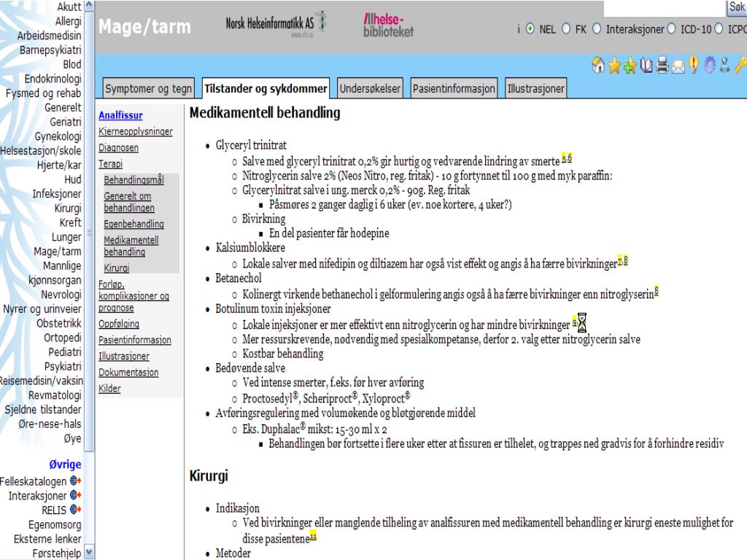The width and height of the screenshot is (747, 560).
Task: Select the FK search radio button
Action: coord(566,29)
